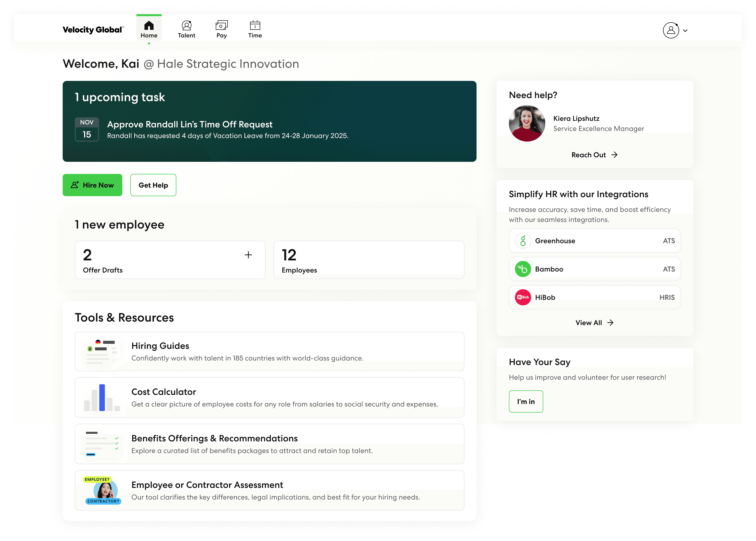The width and height of the screenshot is (756, 541).
Task: Open the Cost Calculator bar chart icon
Action: click(102, 398)
